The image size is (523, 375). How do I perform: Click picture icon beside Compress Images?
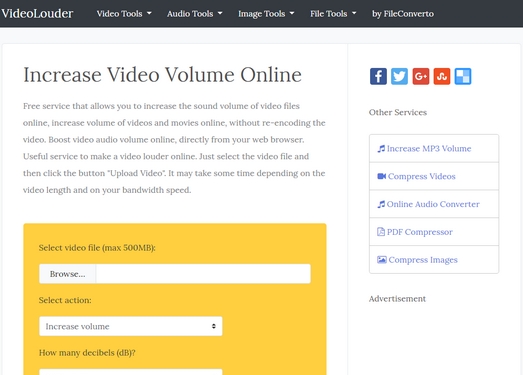382,260
